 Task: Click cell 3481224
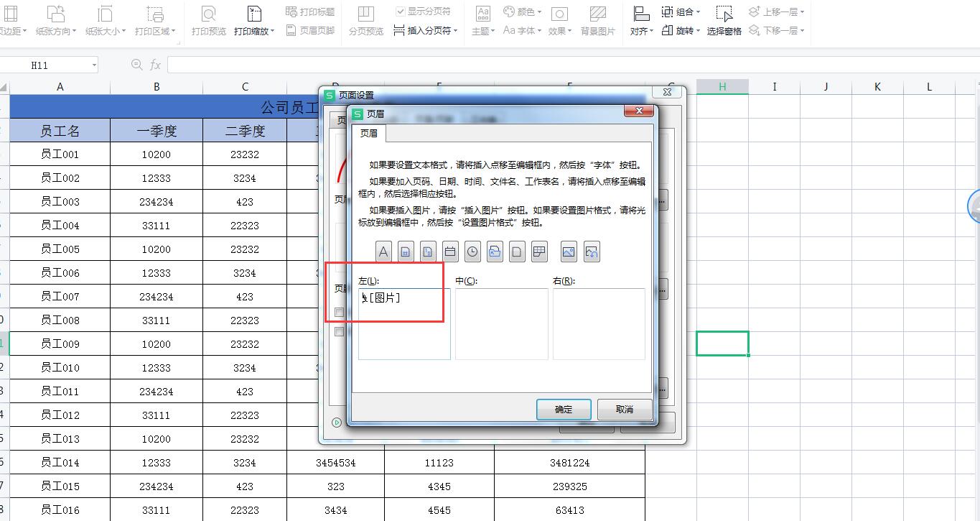coord(569,463)
